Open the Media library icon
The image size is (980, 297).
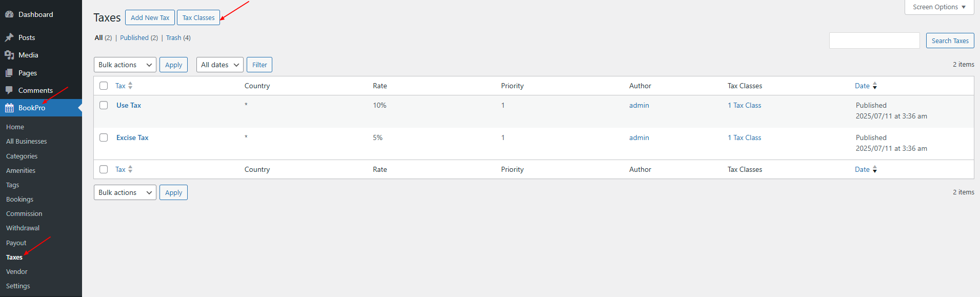(x=9, y=55)
